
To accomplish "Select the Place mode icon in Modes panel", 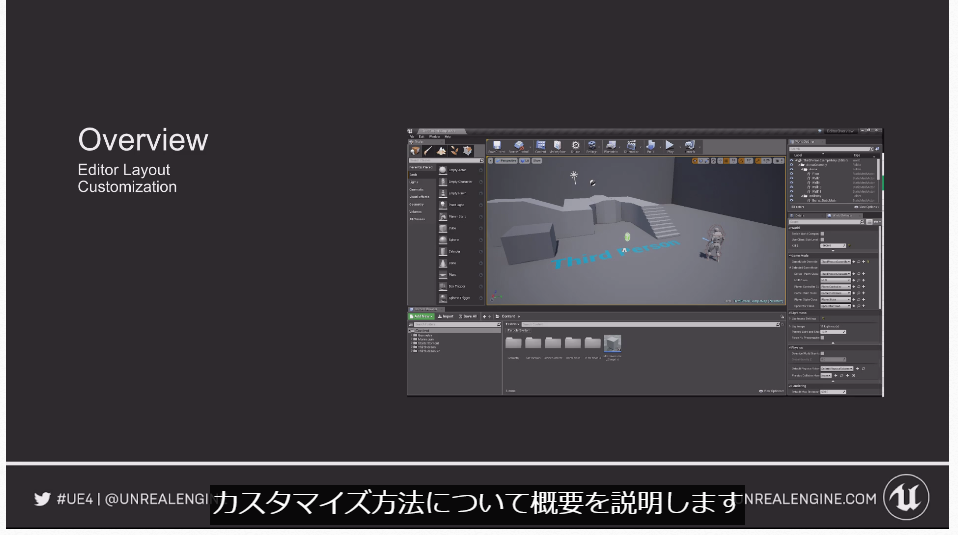I will (x=415, y=151).
